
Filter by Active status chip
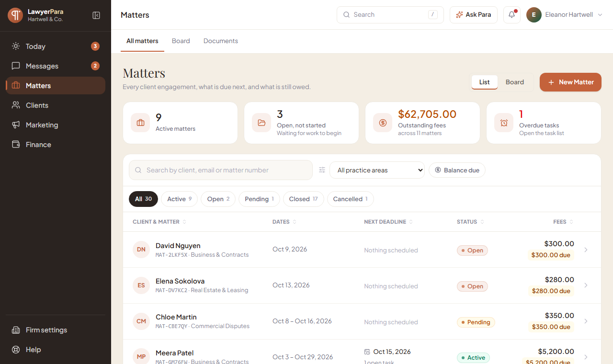pos(179,199)
